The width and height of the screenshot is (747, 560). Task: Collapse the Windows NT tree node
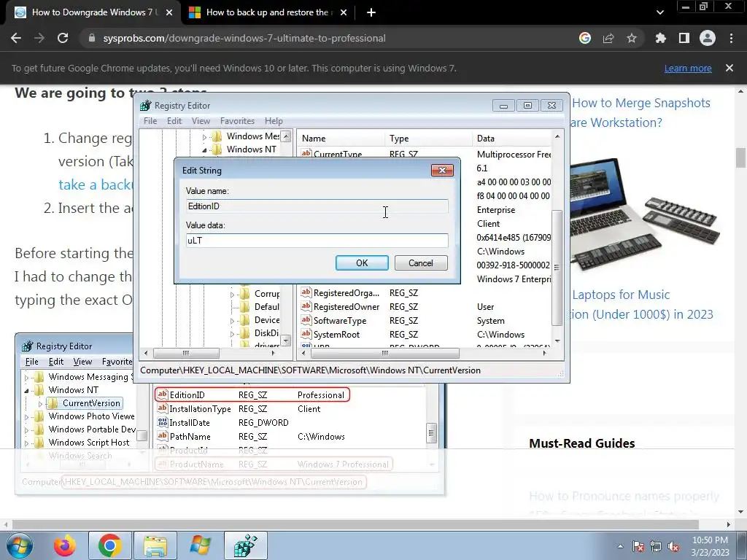point(204,149)
